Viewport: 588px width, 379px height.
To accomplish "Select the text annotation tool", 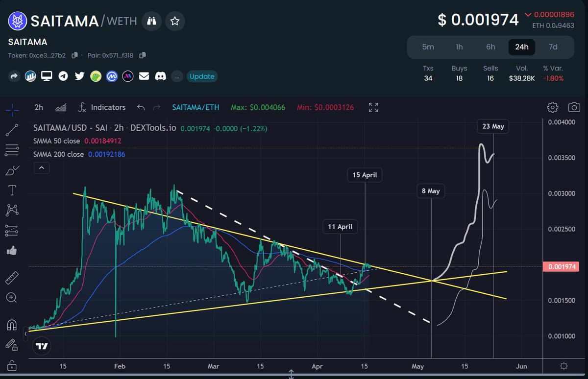I will pyautogui.click(x=12, y=190).
